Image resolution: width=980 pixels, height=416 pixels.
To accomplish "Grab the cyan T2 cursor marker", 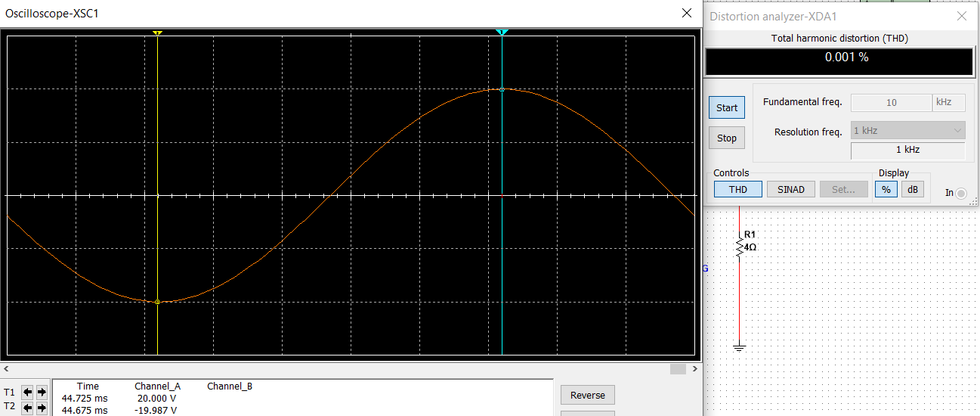I will click(502, 33).
